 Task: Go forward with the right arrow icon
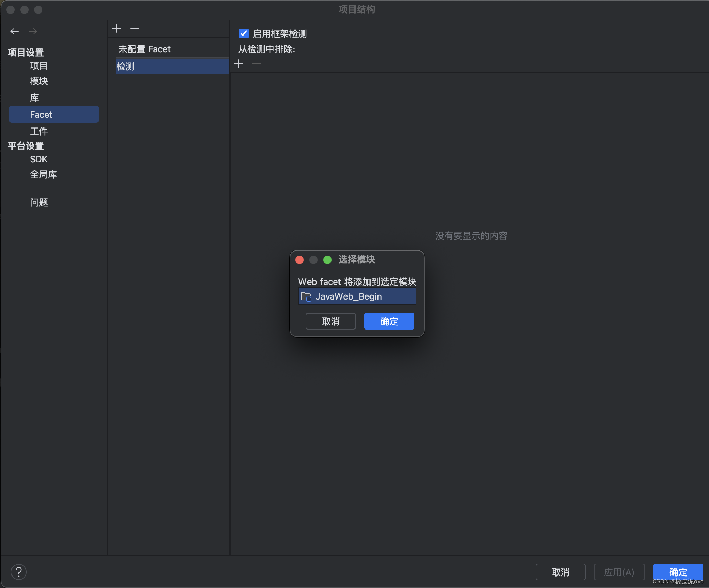tap(33, 31)
